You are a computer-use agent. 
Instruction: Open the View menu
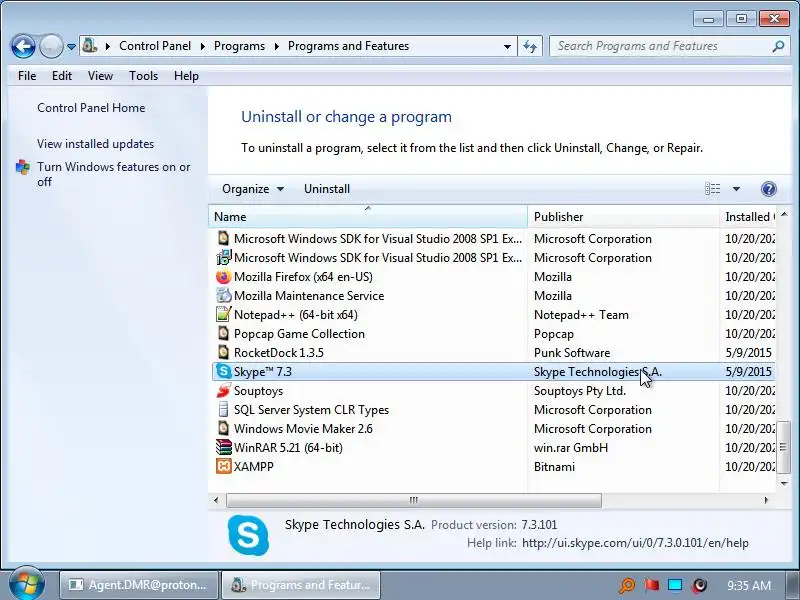tap(100, 76)
